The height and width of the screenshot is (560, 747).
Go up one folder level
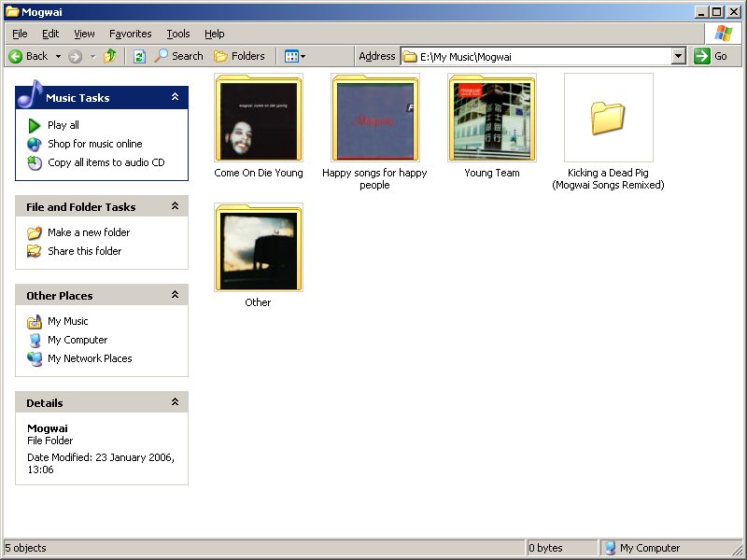click(x=110, y=56)
